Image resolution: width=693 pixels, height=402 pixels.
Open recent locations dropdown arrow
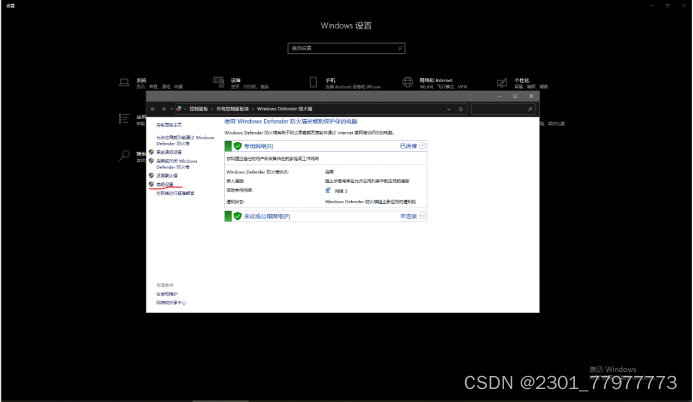tap(171, 109)
